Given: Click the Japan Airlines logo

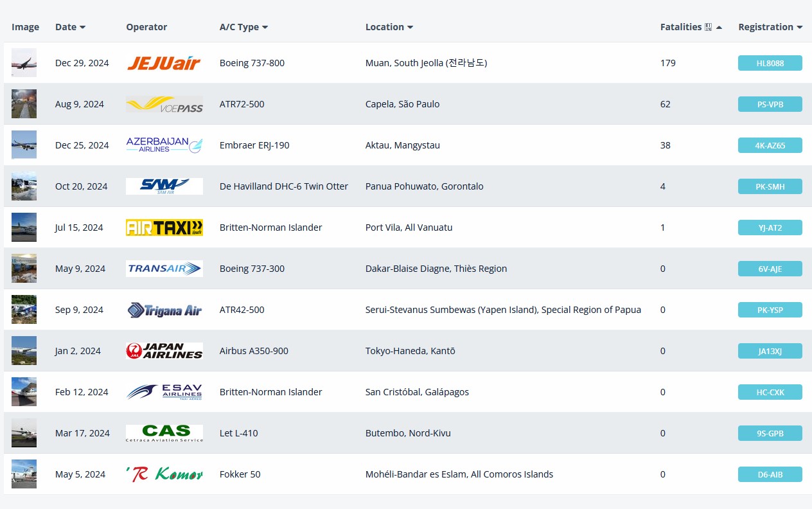Looking at the screenshot, I should coord(164,351).
